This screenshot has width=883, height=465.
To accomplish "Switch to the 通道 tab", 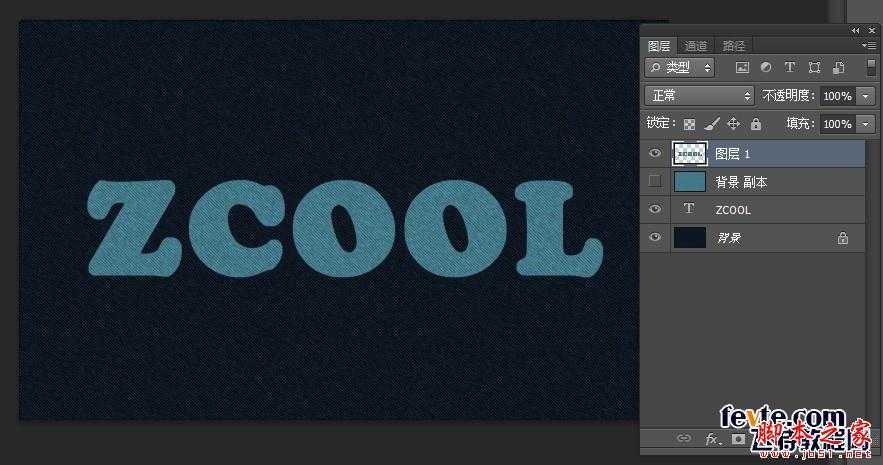I will click(x=695, y=46).
